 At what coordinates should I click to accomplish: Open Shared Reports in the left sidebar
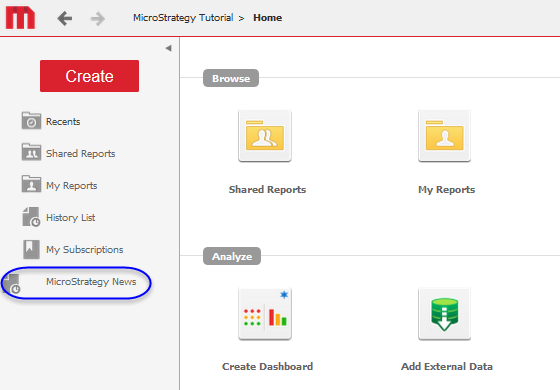(80, 154)
